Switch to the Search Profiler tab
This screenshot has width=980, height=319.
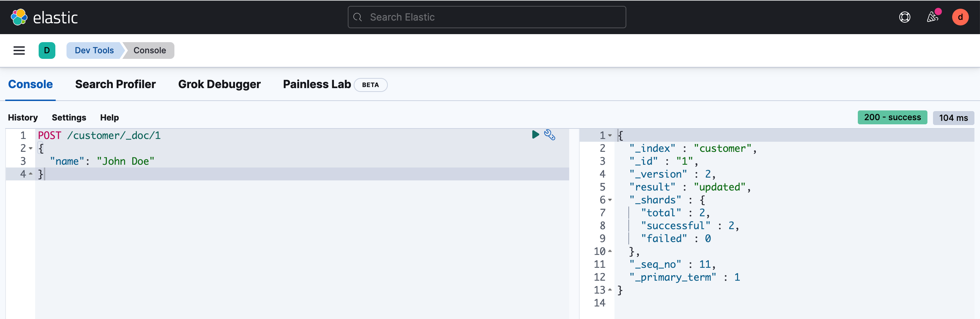(x=115, y=84)
